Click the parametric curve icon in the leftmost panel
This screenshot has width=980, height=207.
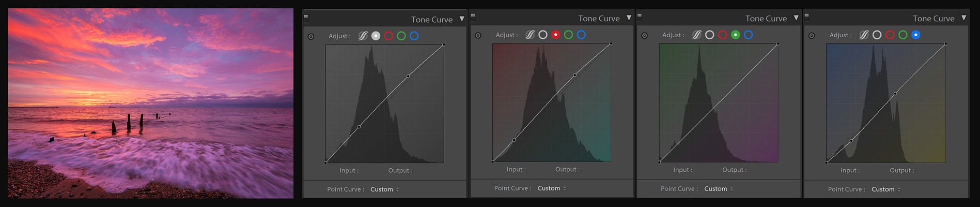pyautogui.click(x=363, y=36)
